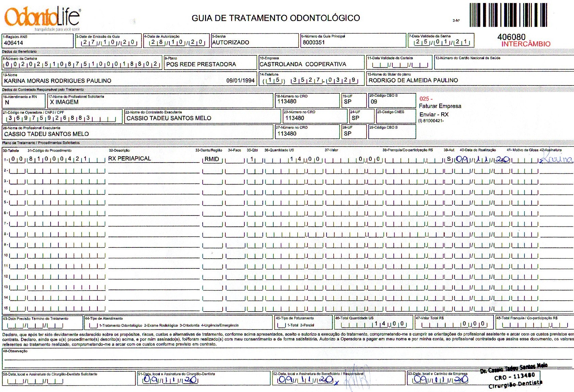Click the barcode at the top right

click(509, 15)
